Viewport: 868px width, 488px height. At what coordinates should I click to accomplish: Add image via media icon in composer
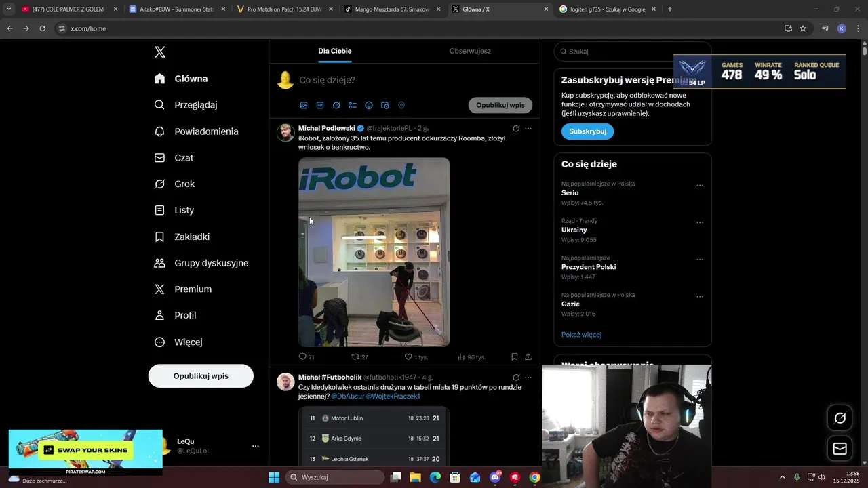click(x=304, y=105)
